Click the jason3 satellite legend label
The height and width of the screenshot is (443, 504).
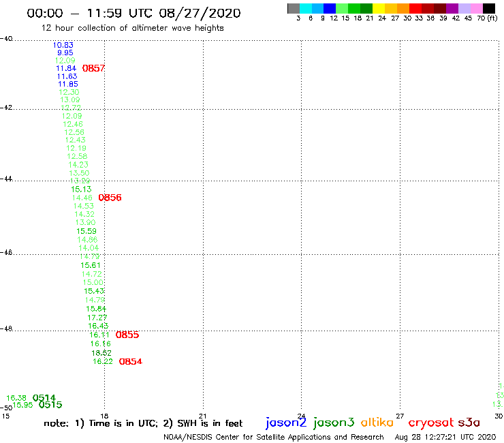(334, 423)
